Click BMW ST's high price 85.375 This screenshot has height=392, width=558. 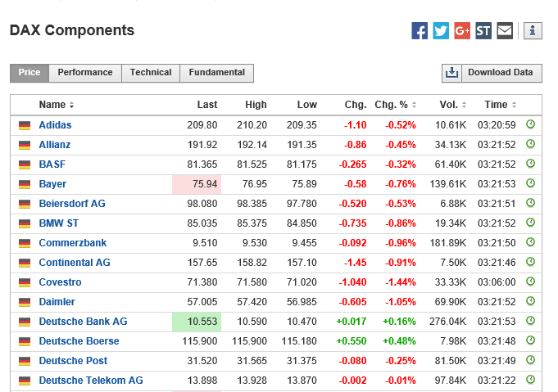(x=252, y=223)
